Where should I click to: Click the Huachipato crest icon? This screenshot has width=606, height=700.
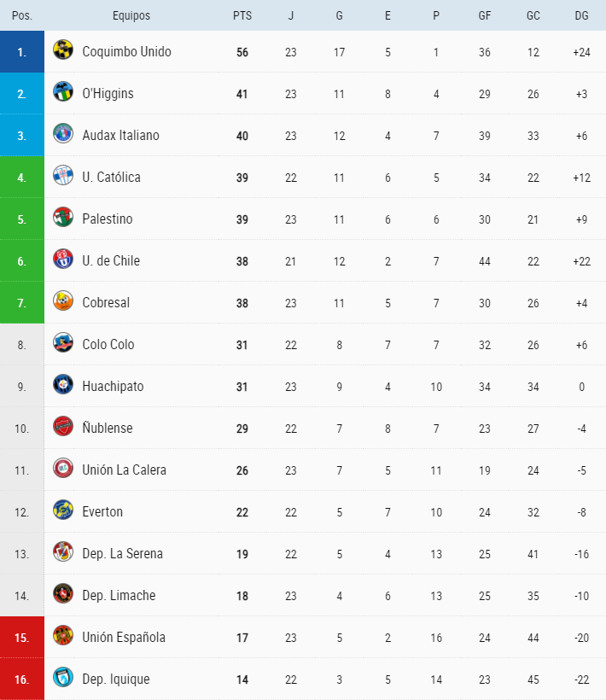63,385
